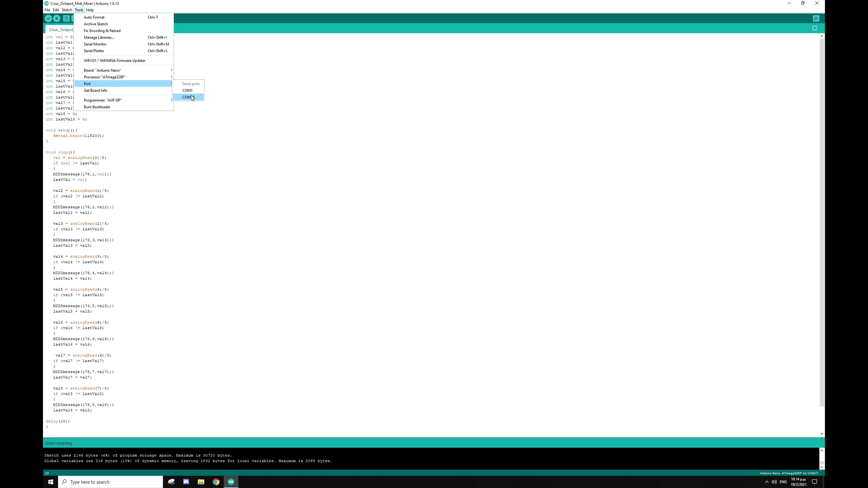Open the Sketch menu
The image size is (868, 488).
pos(67,10)
